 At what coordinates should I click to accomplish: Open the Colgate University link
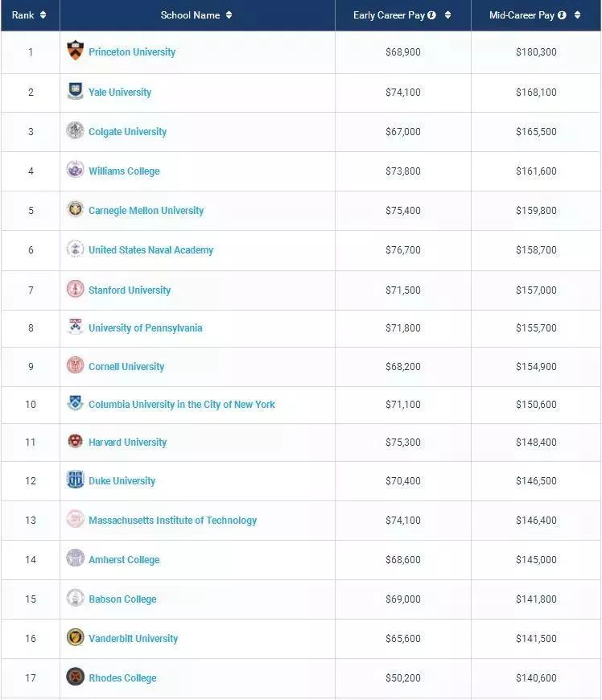pos(127,131)
